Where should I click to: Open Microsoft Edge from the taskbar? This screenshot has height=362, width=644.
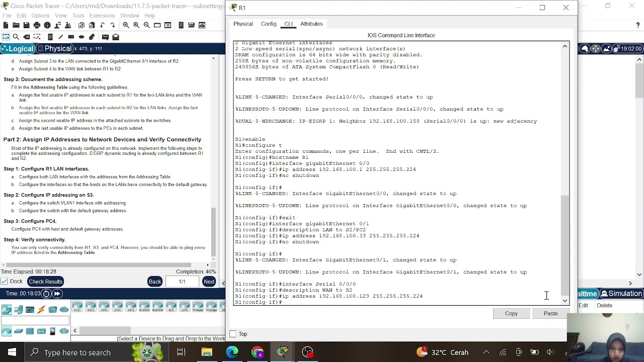(232, 352)
